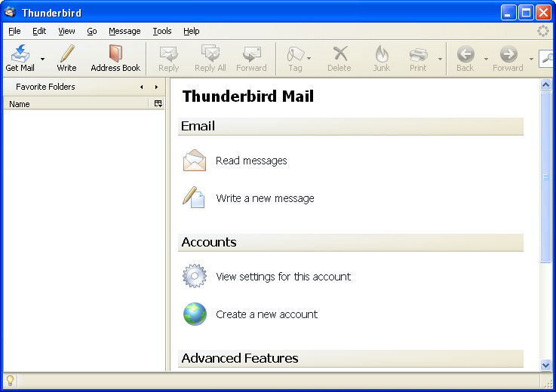Open the folder pane column picker

158,103
